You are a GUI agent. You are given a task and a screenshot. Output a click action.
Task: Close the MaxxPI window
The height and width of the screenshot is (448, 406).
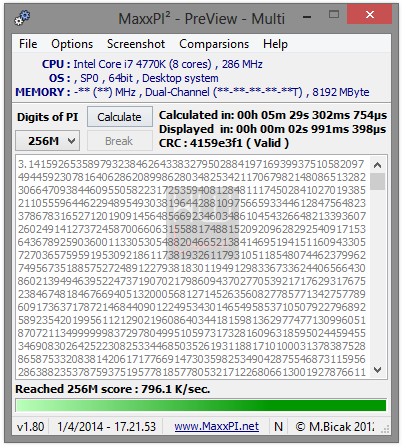click(369, 15)
